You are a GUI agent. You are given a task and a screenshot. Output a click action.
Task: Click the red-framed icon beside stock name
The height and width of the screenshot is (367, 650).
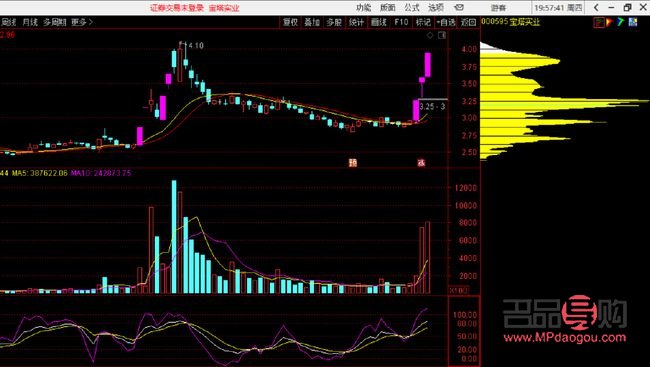pyautogui.click(x=599, y=22)
